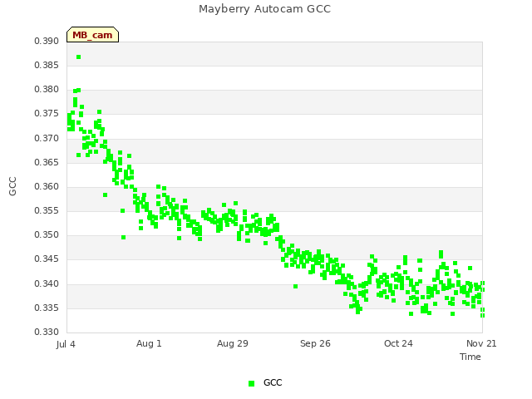Click the Nov 21 axis label

pyautogui.click(x=481, y=343)
